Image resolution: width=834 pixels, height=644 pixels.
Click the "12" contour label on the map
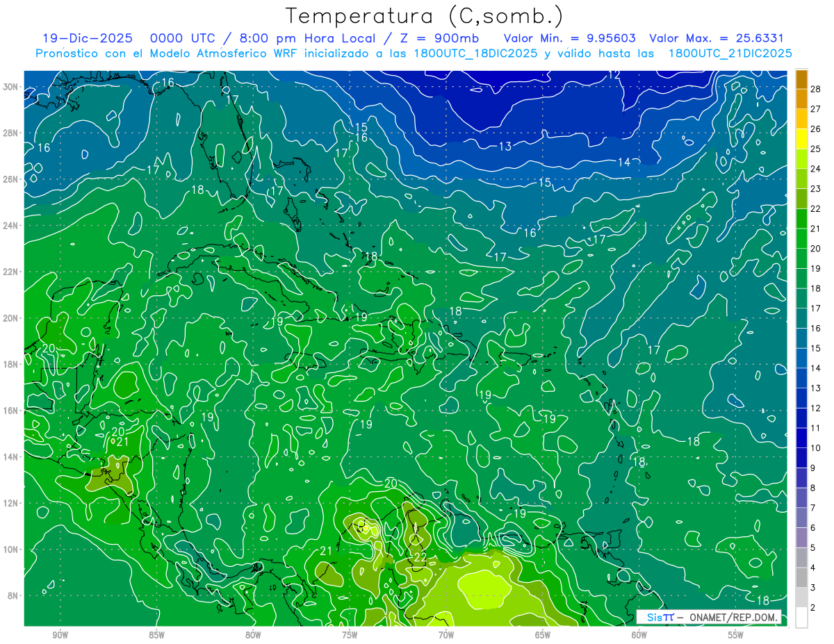(x=614, y=74)
